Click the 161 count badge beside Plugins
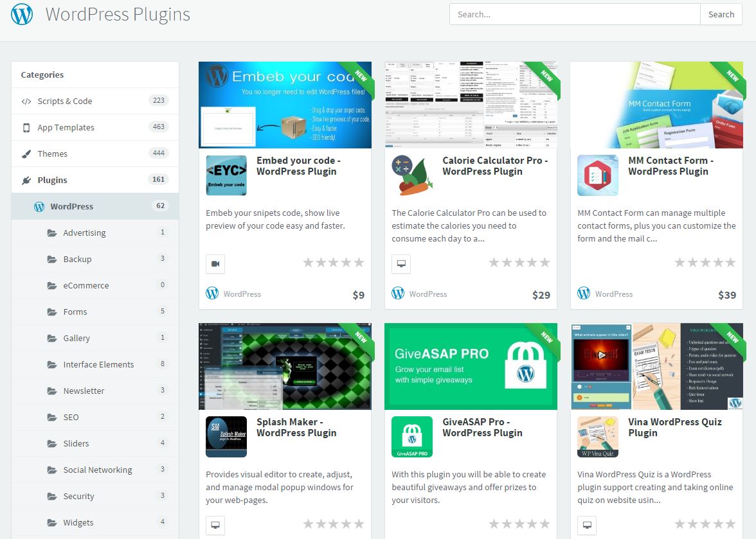This screenshot has height=539, width=756. (159, 179)
